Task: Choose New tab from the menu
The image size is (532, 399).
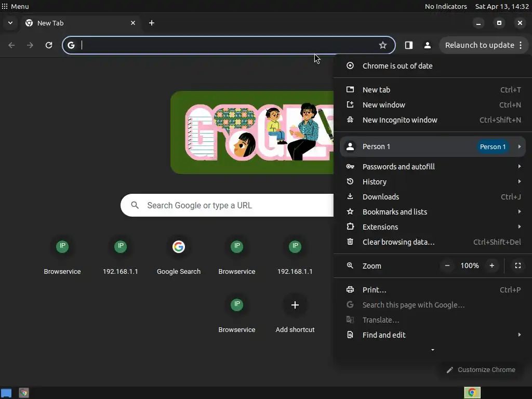Action: [x=433, y=89]
